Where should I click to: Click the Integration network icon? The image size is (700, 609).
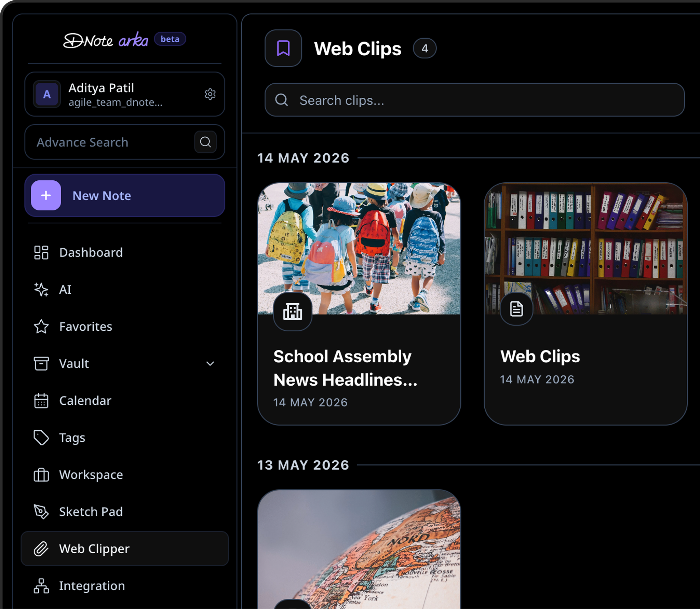click(x=41, y=586)
